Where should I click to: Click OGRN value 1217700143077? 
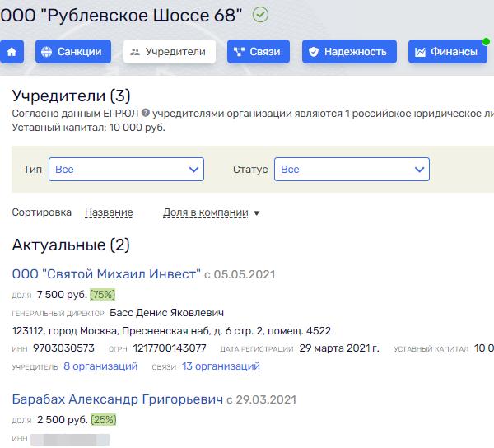pos(170,348)
